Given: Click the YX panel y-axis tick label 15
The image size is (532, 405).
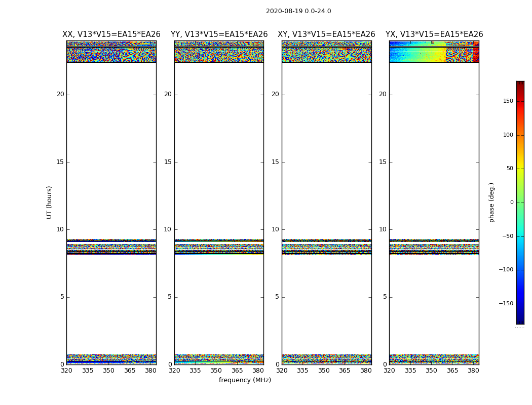Looking at the screenshot, I should pos(383,162).
